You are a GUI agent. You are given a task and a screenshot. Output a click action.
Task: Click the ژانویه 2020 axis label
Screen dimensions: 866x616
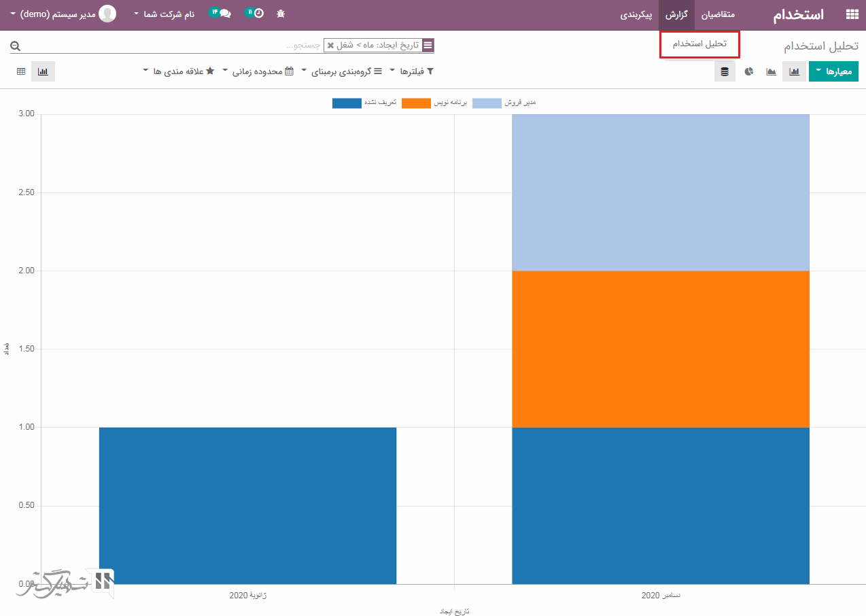click(248, 596)
